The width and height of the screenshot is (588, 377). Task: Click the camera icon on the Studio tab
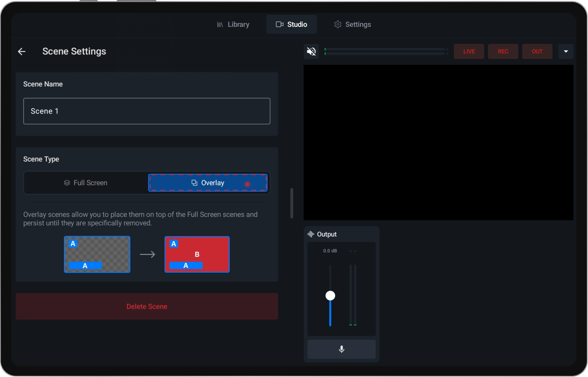pos(279,24)
